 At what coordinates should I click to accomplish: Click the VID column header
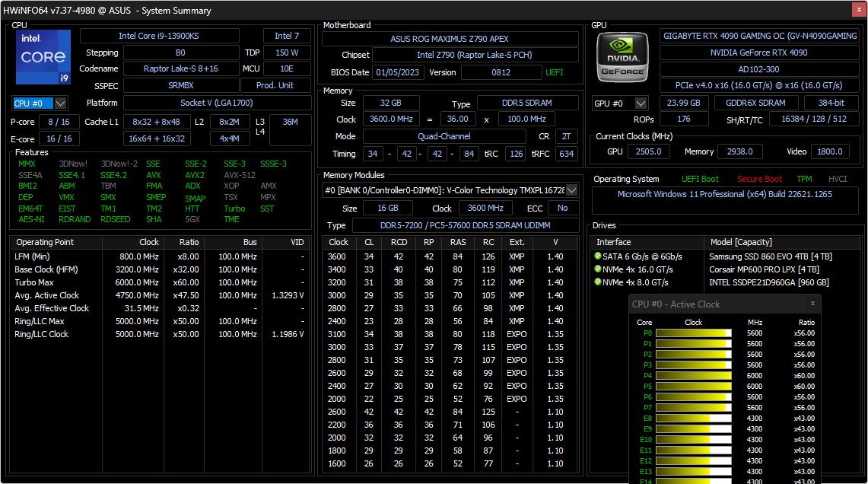(x=285, y=242)
